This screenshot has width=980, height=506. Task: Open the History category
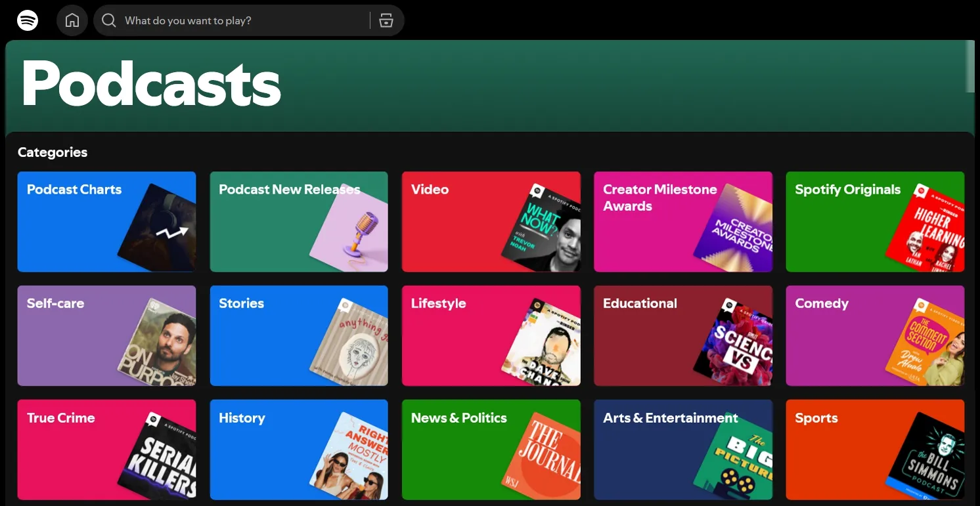pyautogui.click(x=299, y=450)
